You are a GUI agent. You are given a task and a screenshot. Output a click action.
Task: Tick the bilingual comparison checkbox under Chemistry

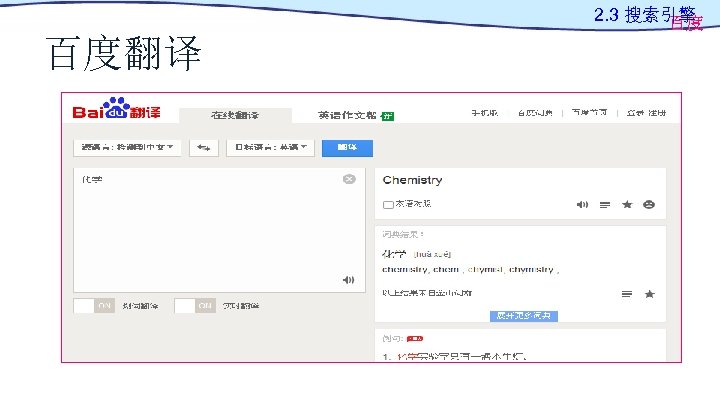[388, 205]
